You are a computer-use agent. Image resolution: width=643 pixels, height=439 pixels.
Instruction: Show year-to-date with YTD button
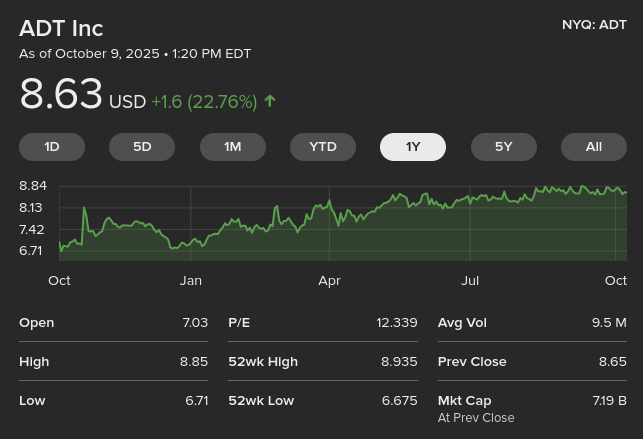323,147
